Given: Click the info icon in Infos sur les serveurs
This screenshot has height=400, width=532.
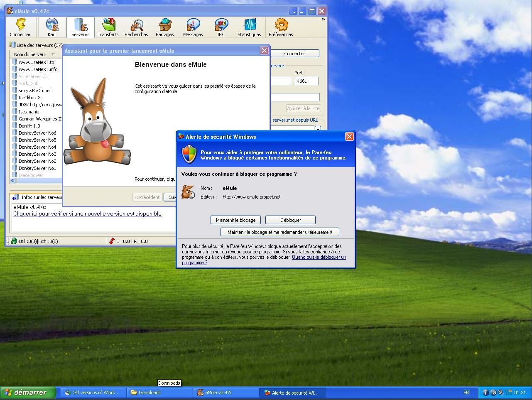Looking at the screenshot, I should pyautogui.click(x=15, y=197).
